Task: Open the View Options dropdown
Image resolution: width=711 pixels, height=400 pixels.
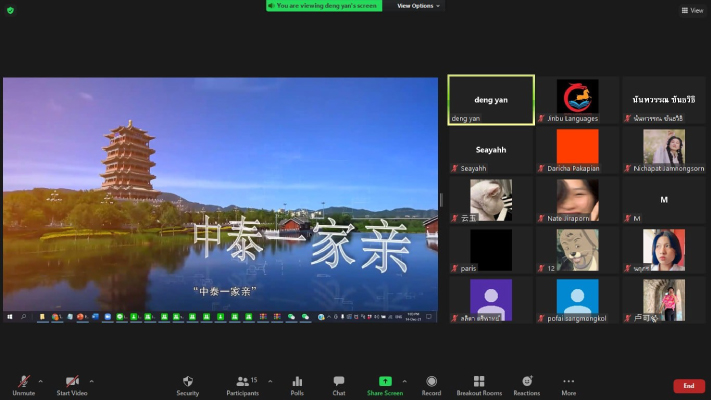Action: (418, 6)
